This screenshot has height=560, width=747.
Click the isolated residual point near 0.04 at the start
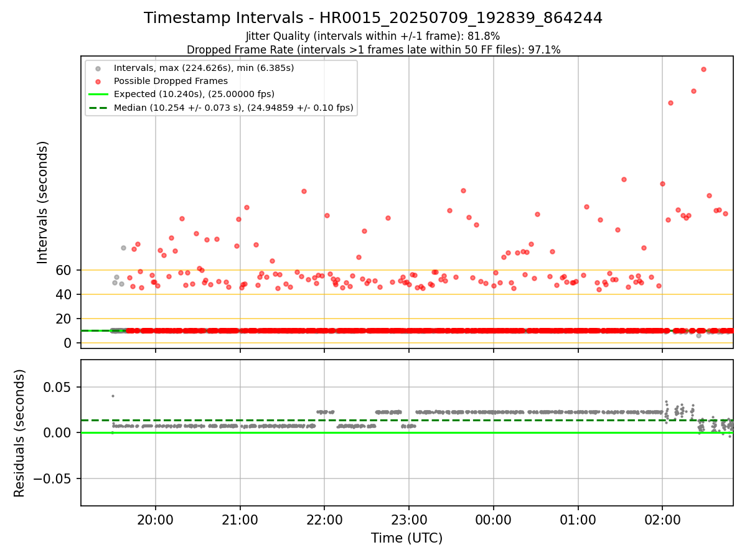pos(113,396)
